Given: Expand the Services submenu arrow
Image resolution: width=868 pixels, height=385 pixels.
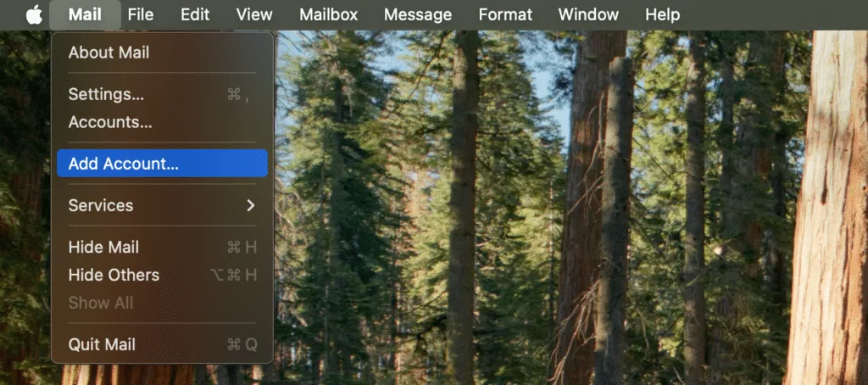Looking at the screenshot, I should 250,205.
